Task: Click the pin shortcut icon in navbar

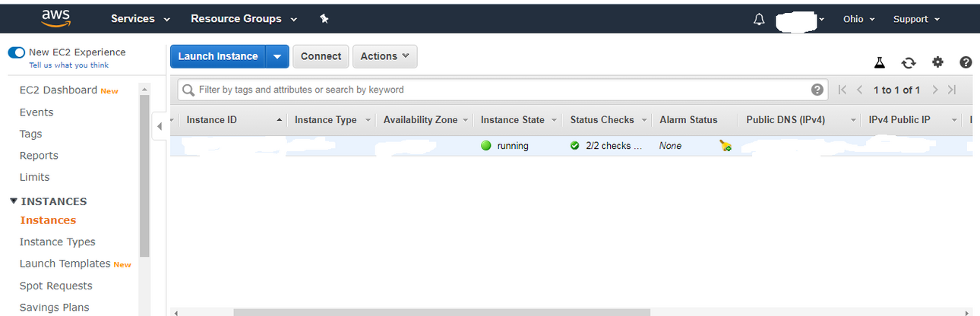Action: [x=324, y=19]
